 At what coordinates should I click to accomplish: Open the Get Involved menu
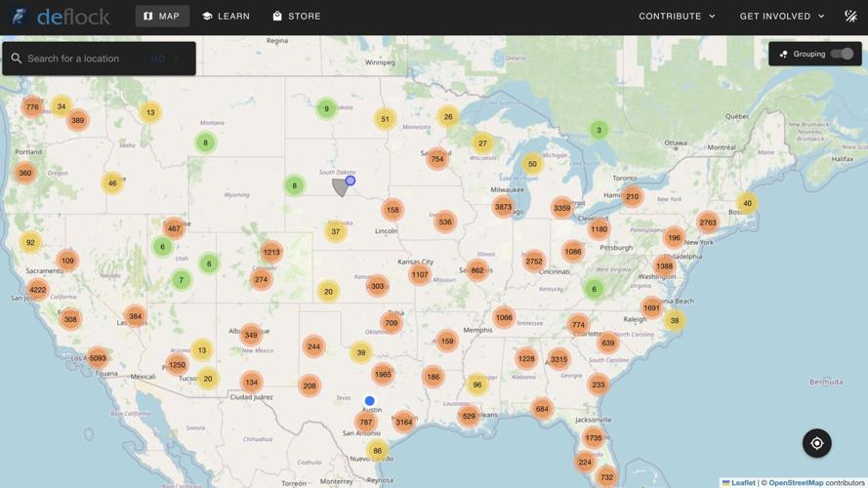[782, 16]
